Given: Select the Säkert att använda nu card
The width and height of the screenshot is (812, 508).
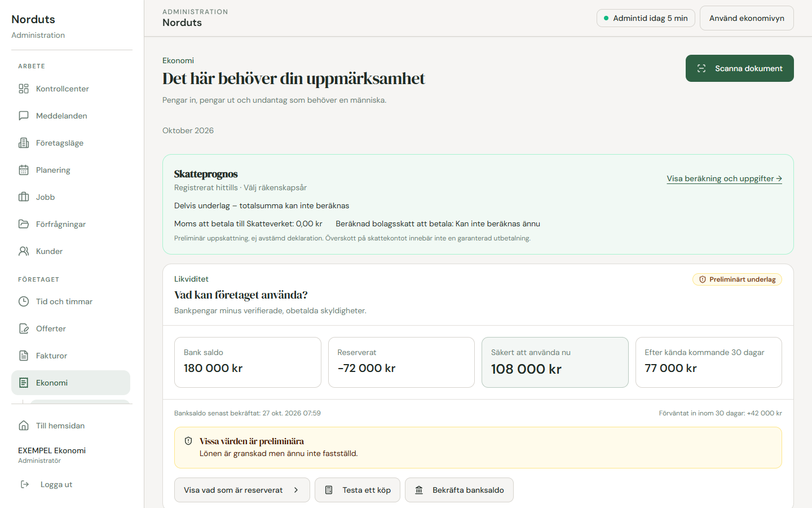Looking at the screenshot, I should pos(555,362).
